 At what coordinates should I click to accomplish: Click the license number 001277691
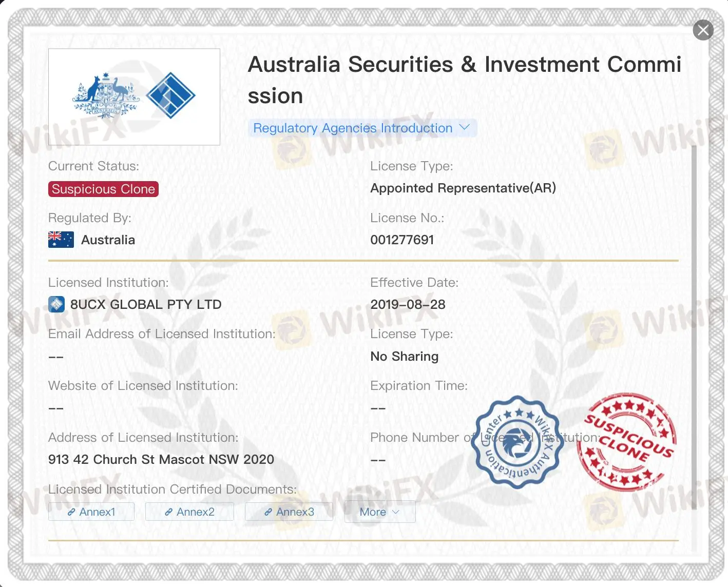(x=403, y=240)
